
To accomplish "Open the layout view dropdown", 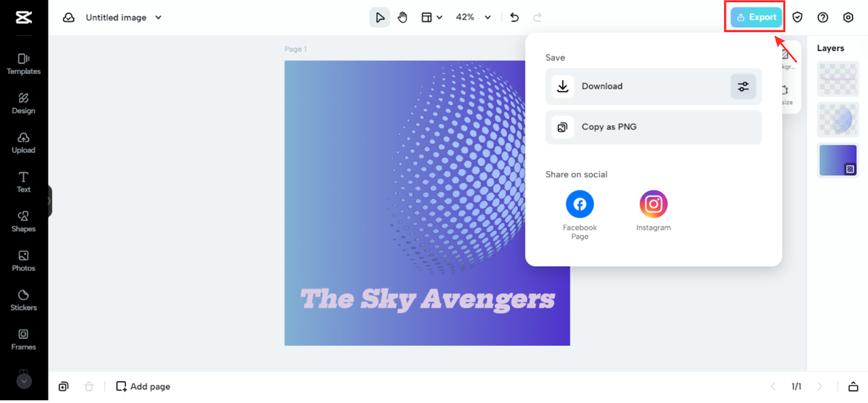I will click(432, 18).
